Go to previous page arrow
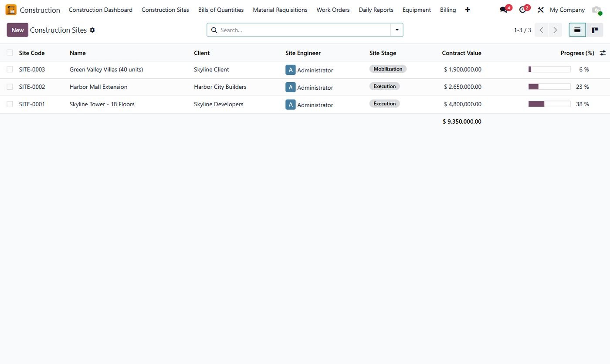 pos(541,30)
